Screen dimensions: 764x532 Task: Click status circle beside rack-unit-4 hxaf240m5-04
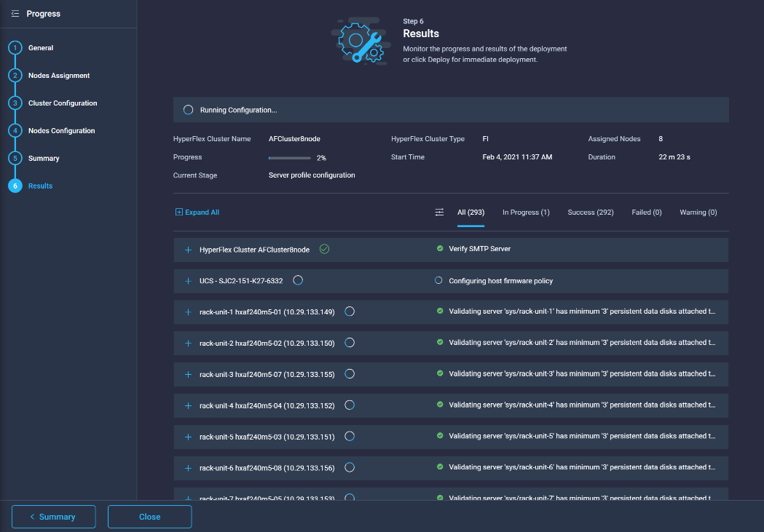pyautogui.click(x=350, y=405)
